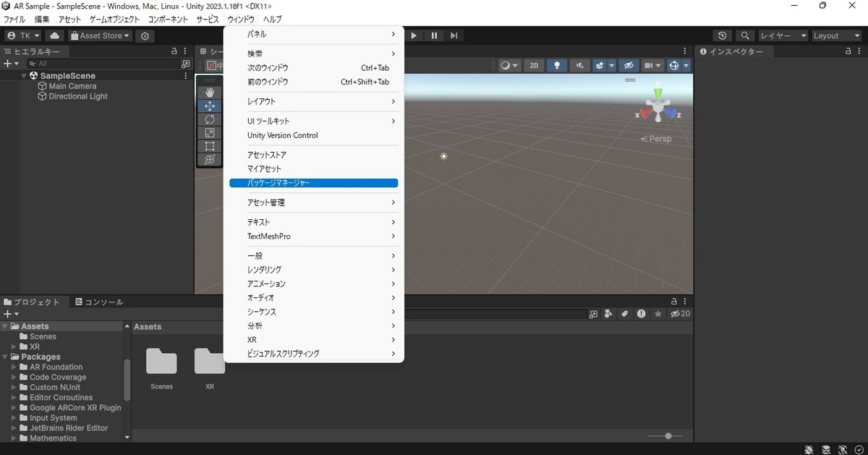The height and width of the screenshot is (455, 868).
Task: Click the Step frame button
Action: [x=454, y=35]
